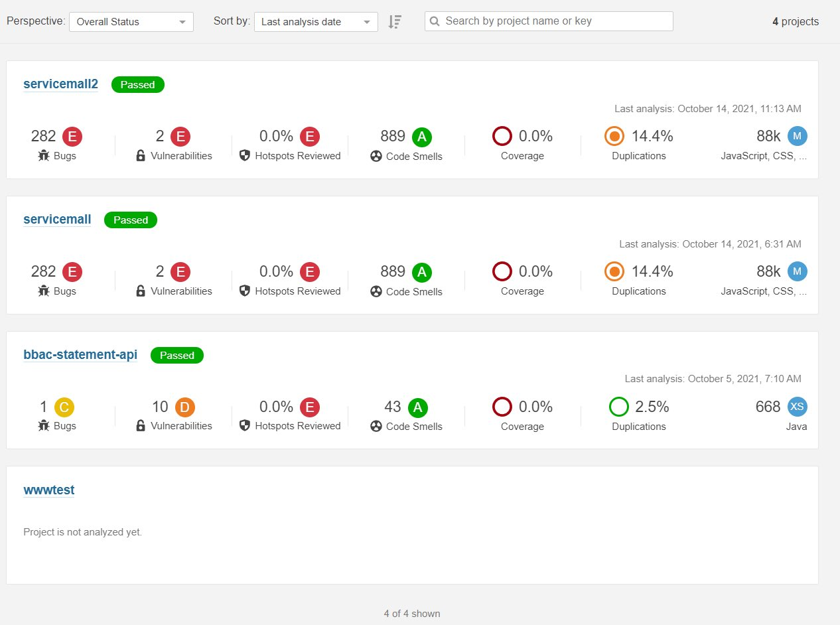This screenshot has height=625, width=840.
Task: Click the 0.0% coverage ring of bbac-statement-api
Action: tap(502, 407)
